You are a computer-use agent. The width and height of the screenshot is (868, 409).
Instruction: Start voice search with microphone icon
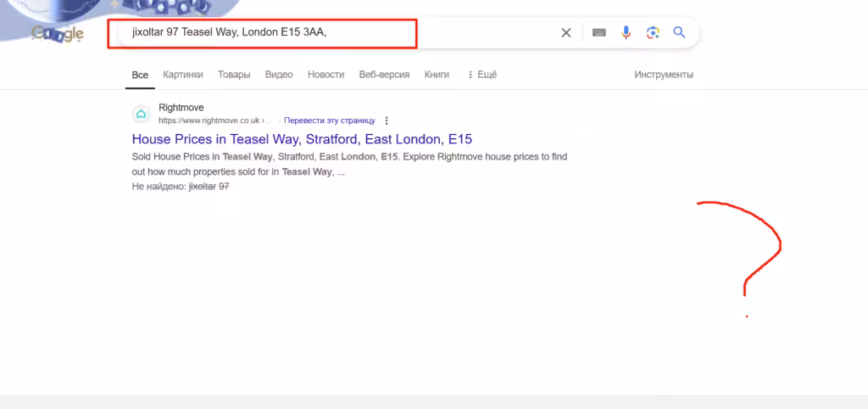(626, 33)
